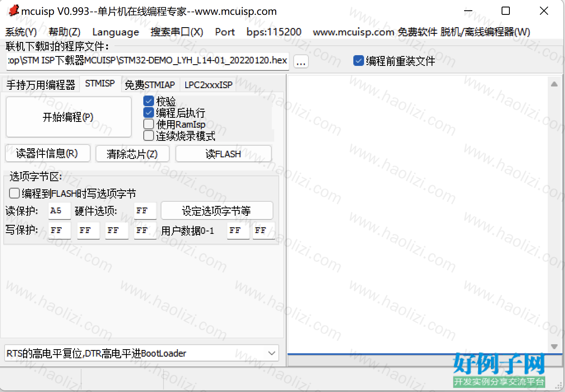This screenshot has height=392, width=565.
Task: Click 硬件选项 field showing FF
Action: 145,211
